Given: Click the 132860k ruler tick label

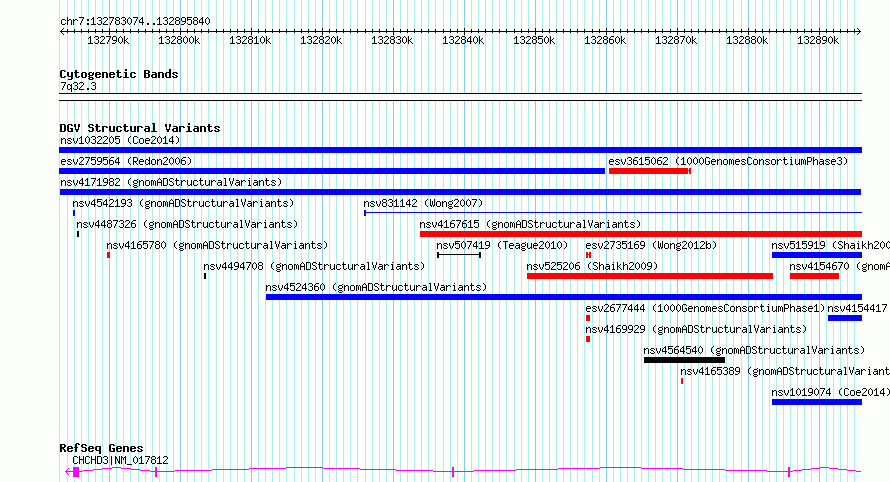Looking at the screenshot, I should click(x=605, y=40).
